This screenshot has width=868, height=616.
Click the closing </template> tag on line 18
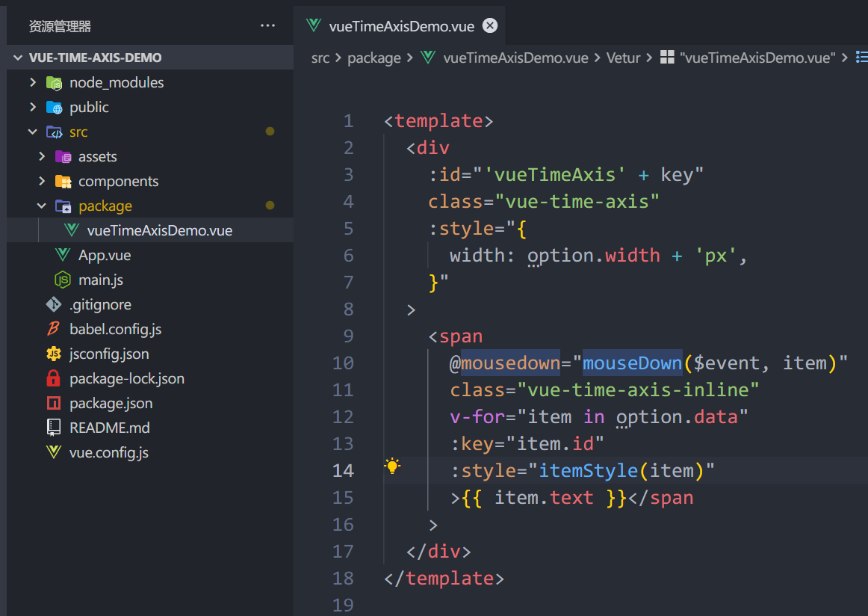(x=444, y=579)
